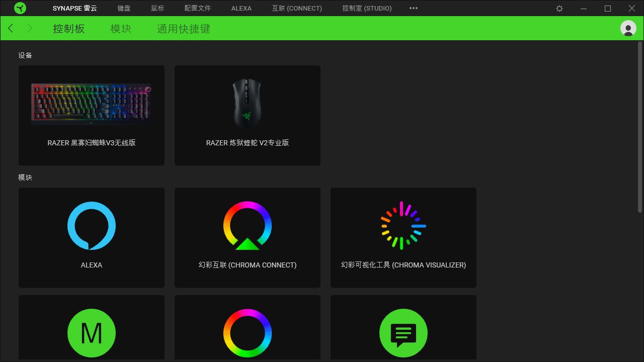Screen dimensions: 644x362
Task: Open the 键盘 tab
Action: coord(124,9)
